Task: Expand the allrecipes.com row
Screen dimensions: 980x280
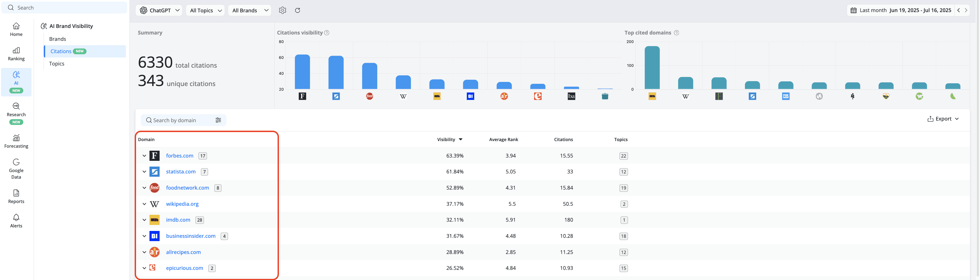Action: 144,252
